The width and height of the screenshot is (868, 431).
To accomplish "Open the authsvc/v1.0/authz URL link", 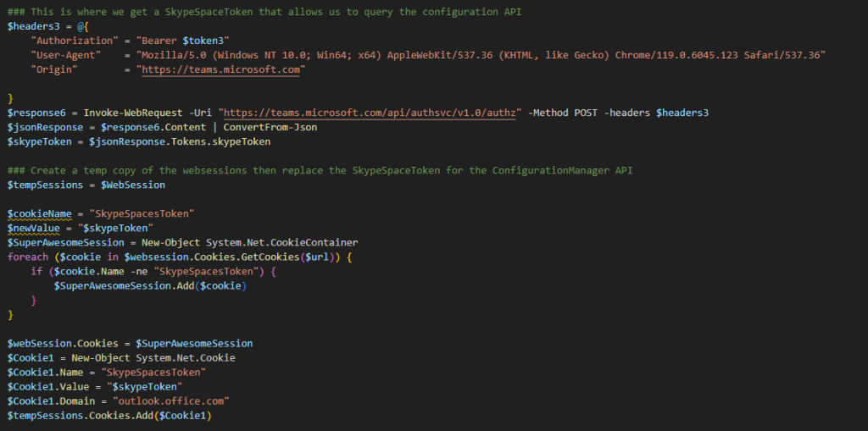I will pos(370,113).
